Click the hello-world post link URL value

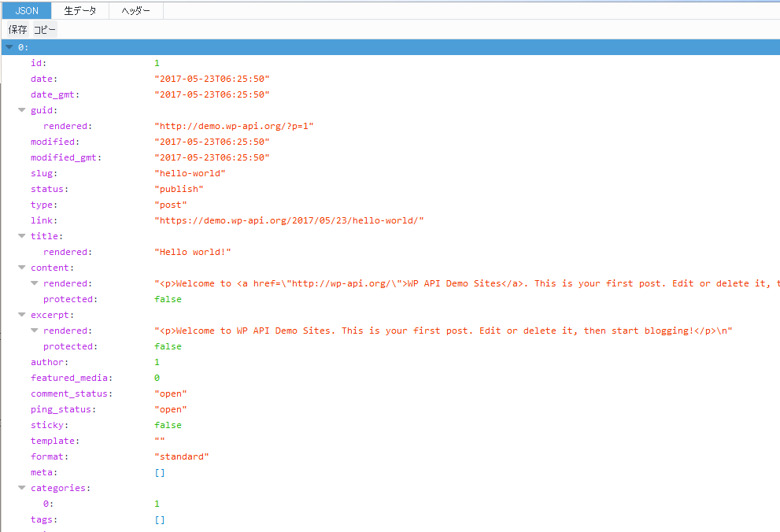click(x=289, y=220)
